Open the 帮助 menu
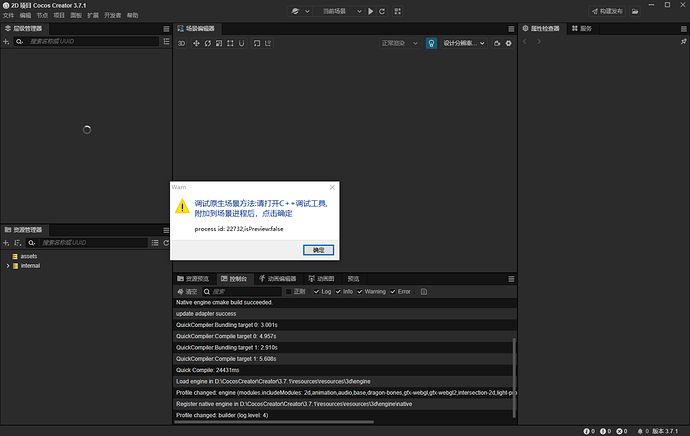690x436 pixels. point(132,15)
